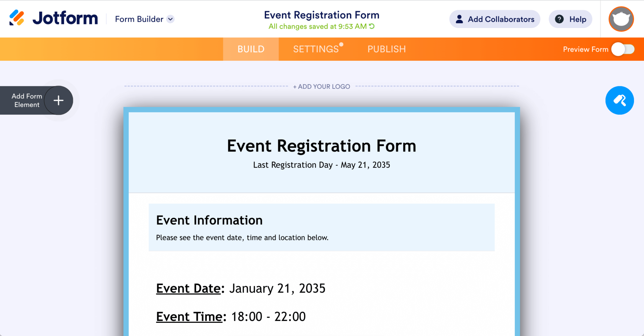This screenshot has height=336, width=644.
Task: Click the Add Collaborators person icon
Action: [459, 19]
